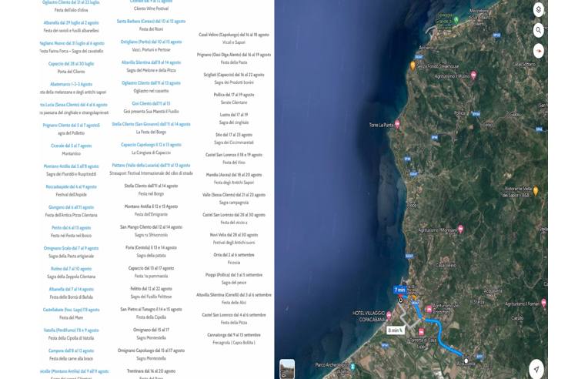Viewport: 588px width, 379px height.
Task: Open Capaccio dal 28 al 30 luglio
Action: tap(71, 63)
